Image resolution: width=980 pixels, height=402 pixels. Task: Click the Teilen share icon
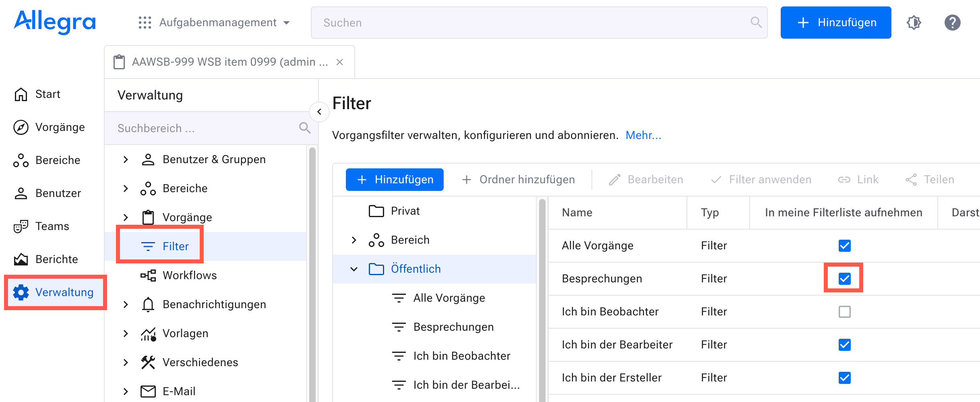pyautogui.click(x=911, y=180)
